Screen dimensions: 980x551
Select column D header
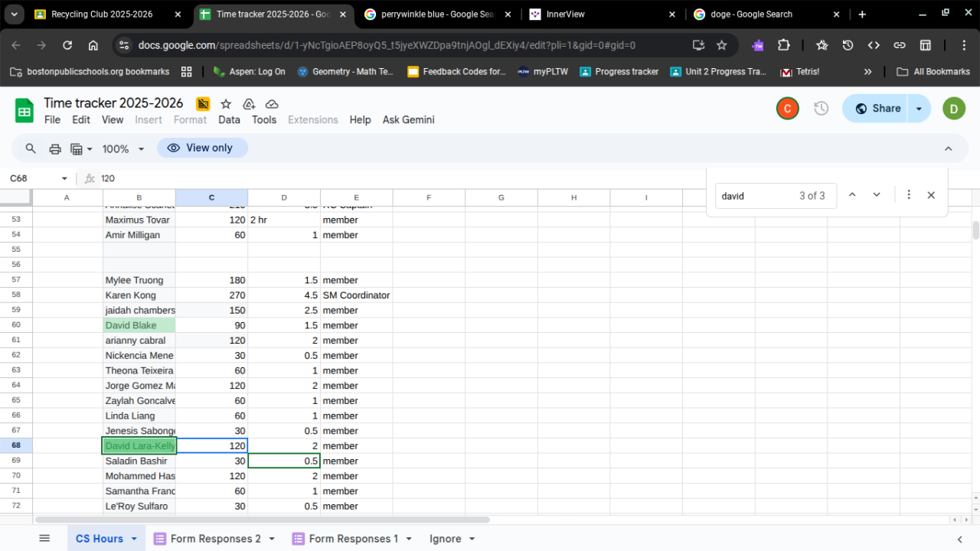pyautogui.click(x=284, y=197)
